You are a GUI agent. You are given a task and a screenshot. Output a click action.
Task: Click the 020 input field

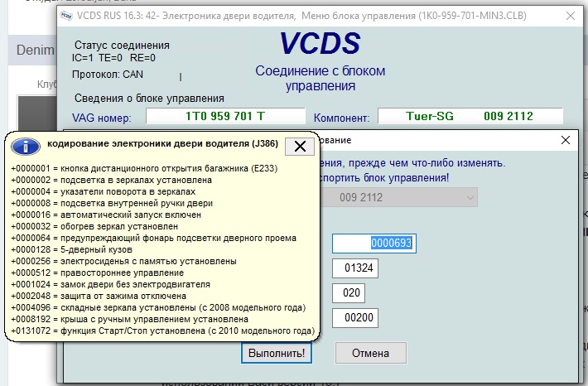[349, 293]
